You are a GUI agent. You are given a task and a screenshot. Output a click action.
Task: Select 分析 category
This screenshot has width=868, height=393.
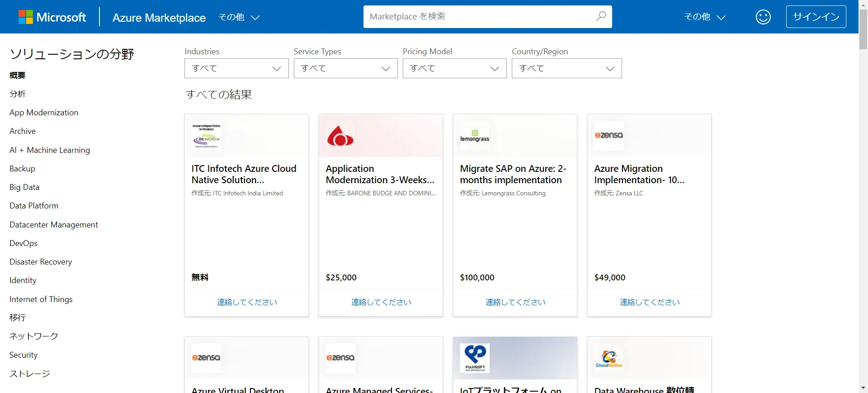click(17, 94)
